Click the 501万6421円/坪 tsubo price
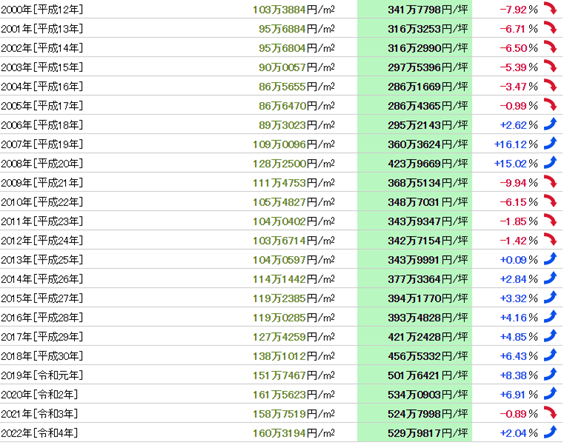 [x=428, y=376]
